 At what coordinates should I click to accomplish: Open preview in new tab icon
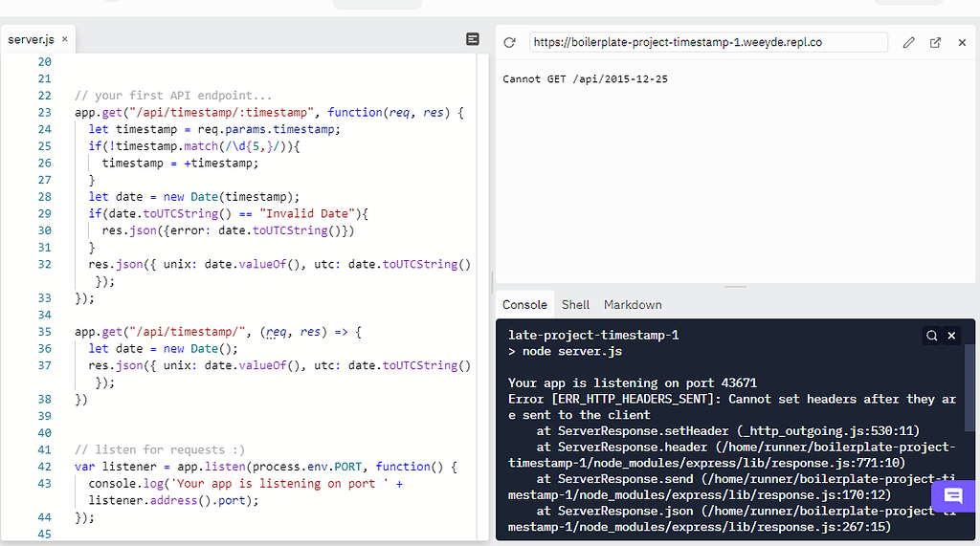pos(936,42)
